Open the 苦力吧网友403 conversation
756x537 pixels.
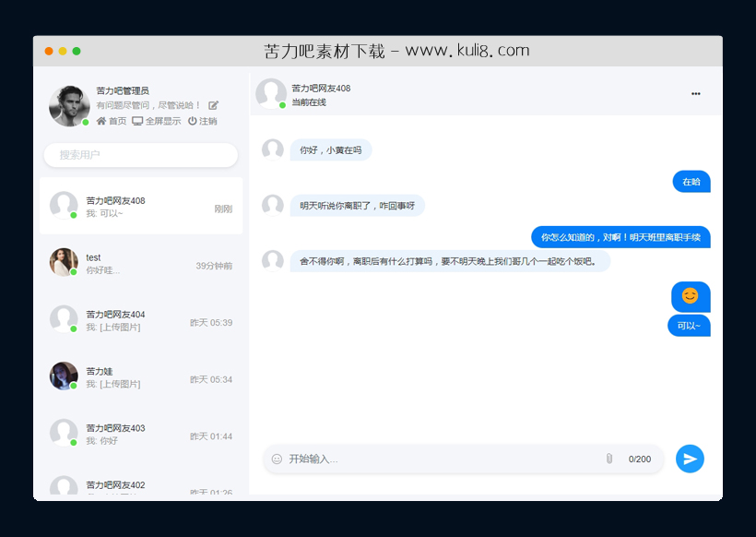(140, 435)
